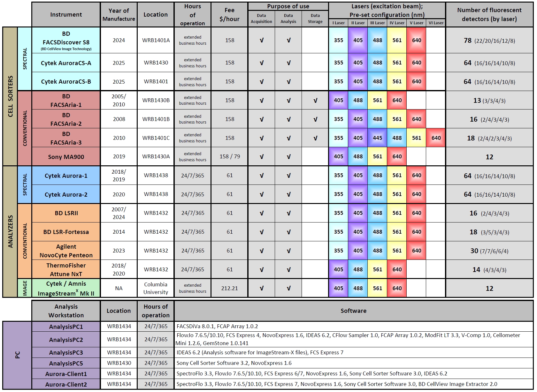Click the Instrument column header

66,15
